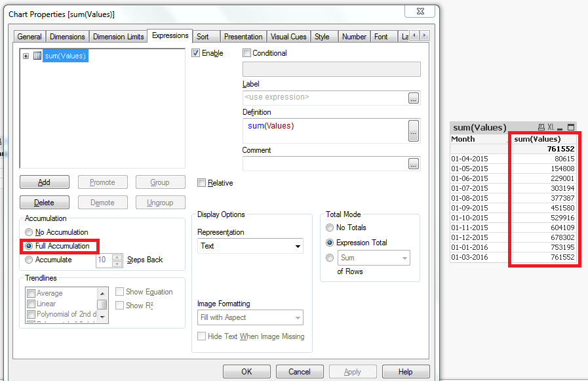Click the Add expression button
588x381 pixels.
pos(45,182)
